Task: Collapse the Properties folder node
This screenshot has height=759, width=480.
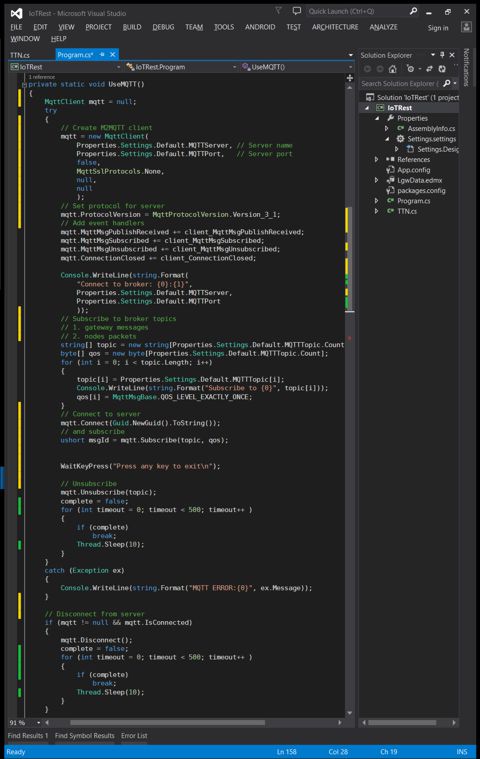Action: pyautogui.click(x=377, y=118)
